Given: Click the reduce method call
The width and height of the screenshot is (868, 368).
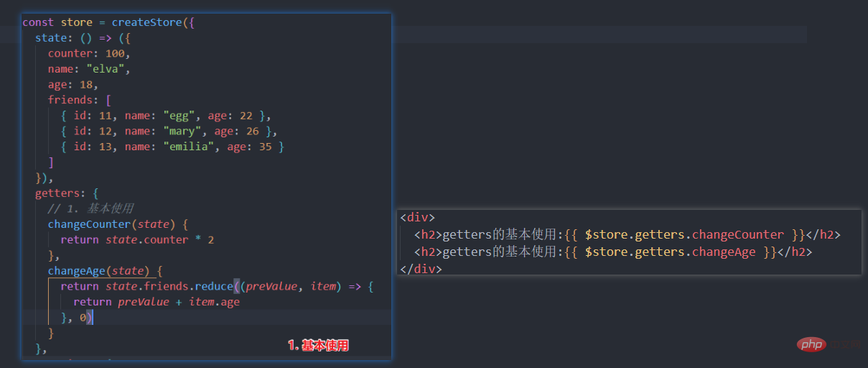Looking at the screenshot, I should click(x=215, y=287).
